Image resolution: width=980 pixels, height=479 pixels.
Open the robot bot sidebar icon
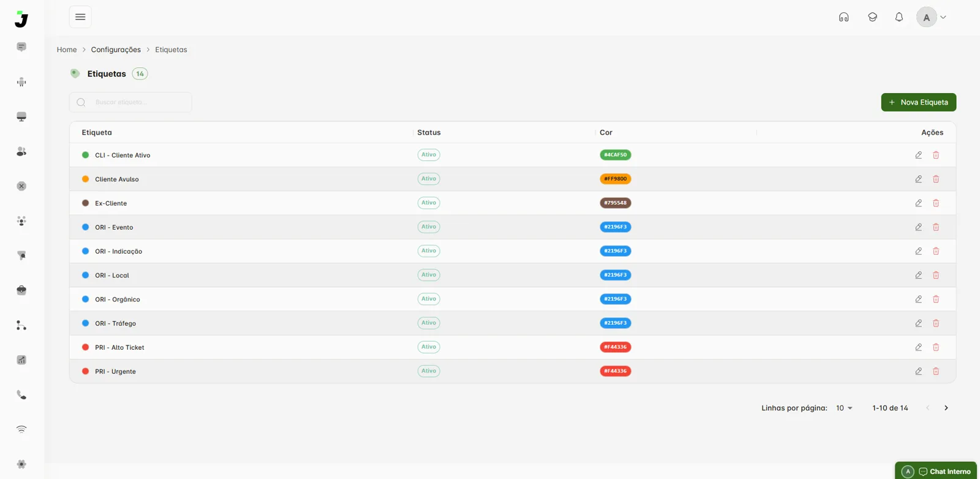coord(21,82)
